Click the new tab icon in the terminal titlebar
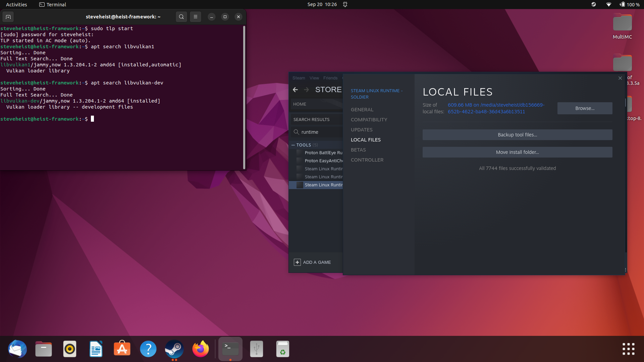The width and height of the screenshot is (644, 362). click(8, 16)
